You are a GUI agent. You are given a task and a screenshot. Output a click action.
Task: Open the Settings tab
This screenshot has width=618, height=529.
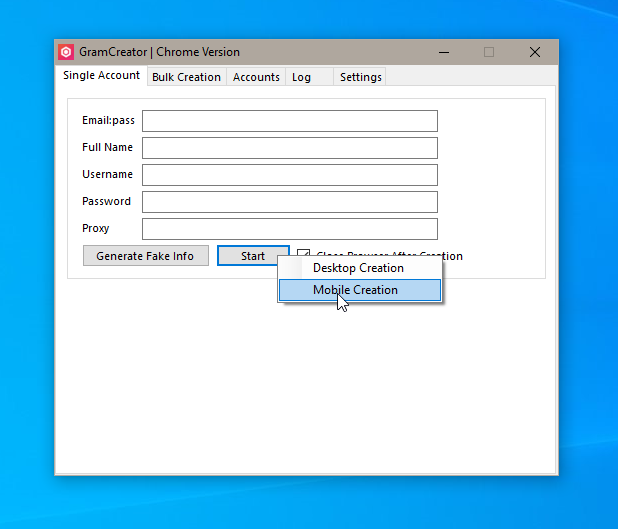(360, 77)
